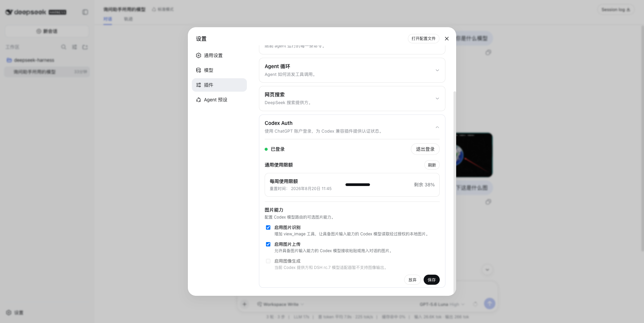Screen dimensions: 644x323
Task: Select the Agent 预设 settings section
Action: [x=219, y=100]
